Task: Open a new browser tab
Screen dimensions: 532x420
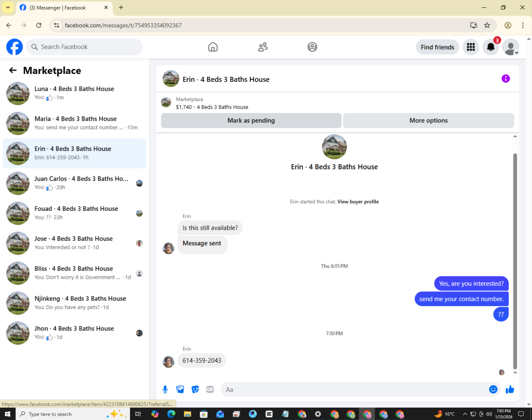Action: [x=121, y=7]
